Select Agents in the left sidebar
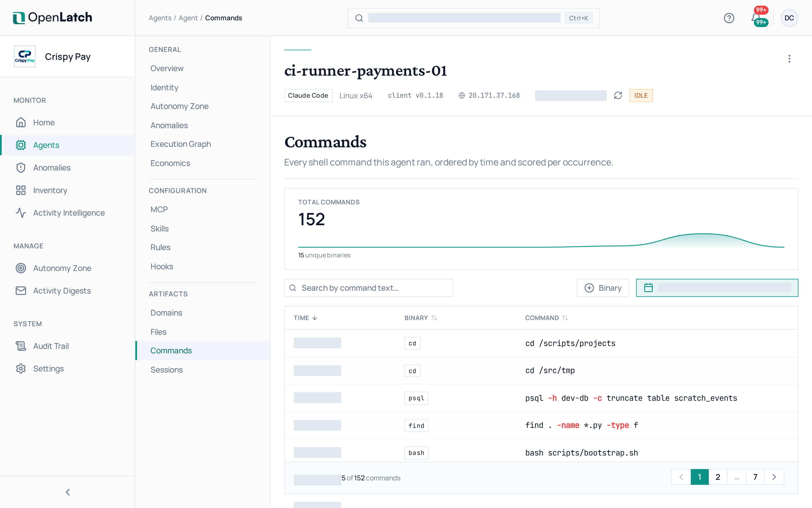The image size is (812, 508). point(68,145)
